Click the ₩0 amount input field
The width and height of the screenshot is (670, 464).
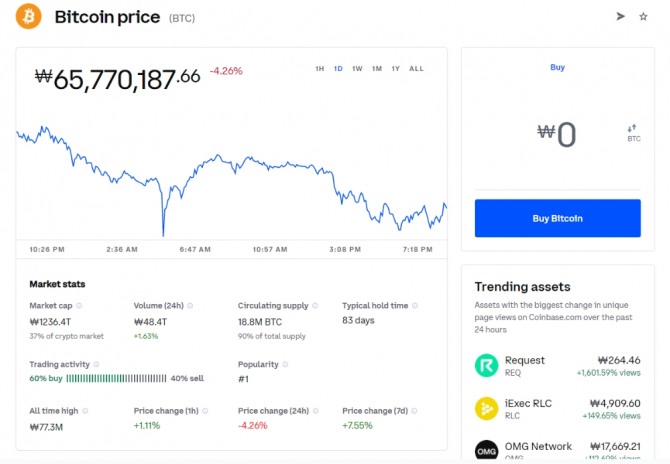click(x=557, y=135)
